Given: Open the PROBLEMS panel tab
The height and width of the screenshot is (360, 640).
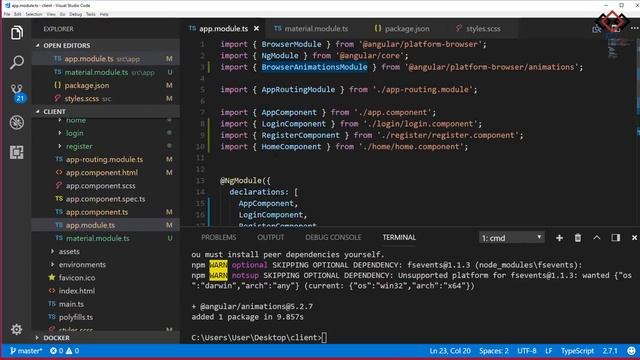Looking at the screenshot, I should click(218, 238).
